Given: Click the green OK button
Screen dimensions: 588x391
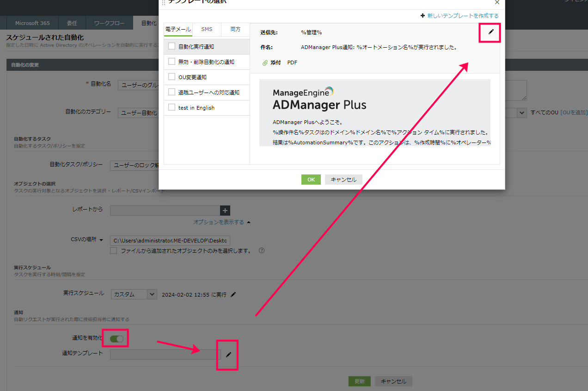Looking at the screenshot, I should [311, 180].
